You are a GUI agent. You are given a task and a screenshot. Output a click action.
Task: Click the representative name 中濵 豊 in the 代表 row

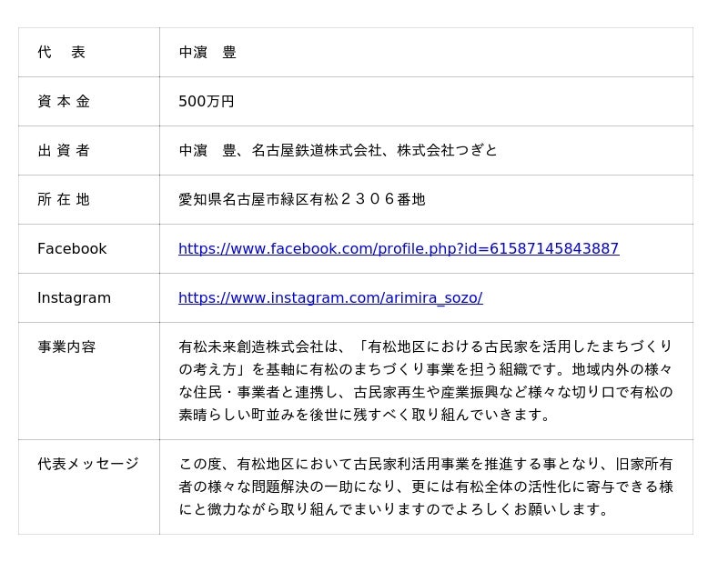(207, 52)
